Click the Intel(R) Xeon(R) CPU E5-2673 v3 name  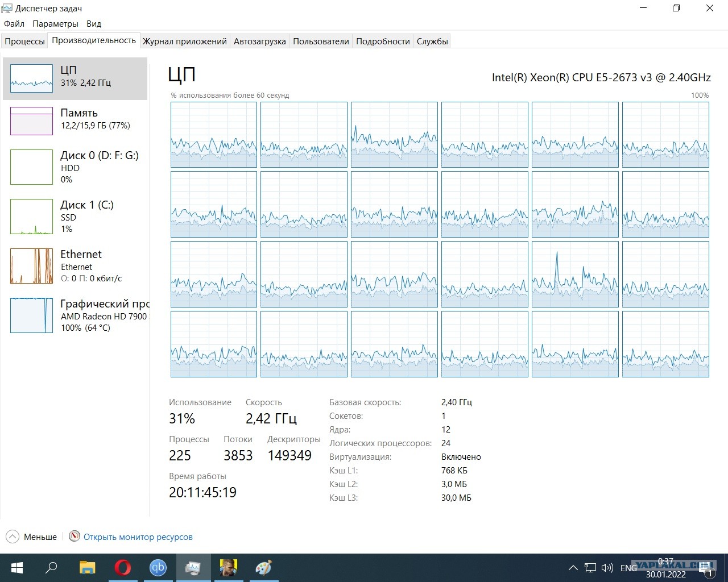601,77
